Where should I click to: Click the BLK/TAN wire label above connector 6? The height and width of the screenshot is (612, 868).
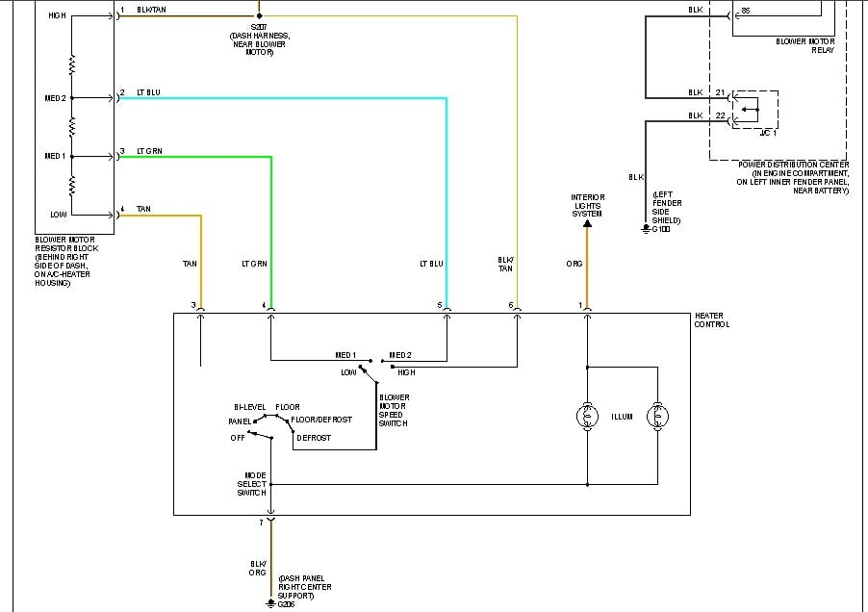[x=505, y=264]
